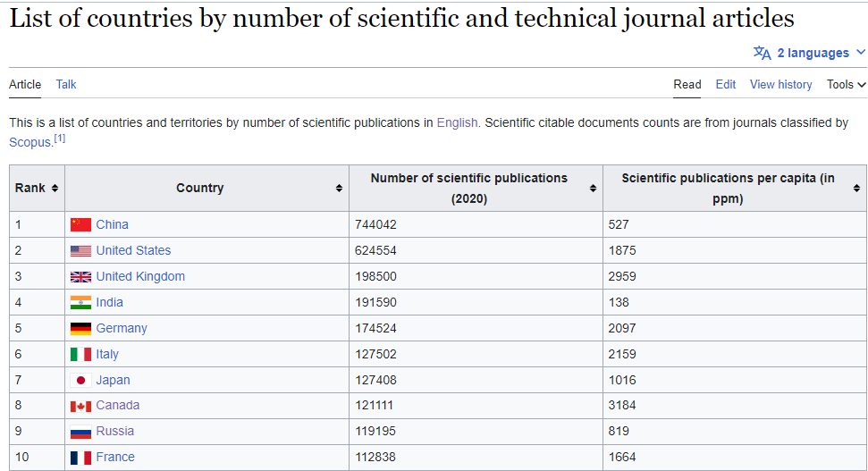This screenshot has width=868, height=471.
Task: Click the France flag icon
Action: coord(80,458)
